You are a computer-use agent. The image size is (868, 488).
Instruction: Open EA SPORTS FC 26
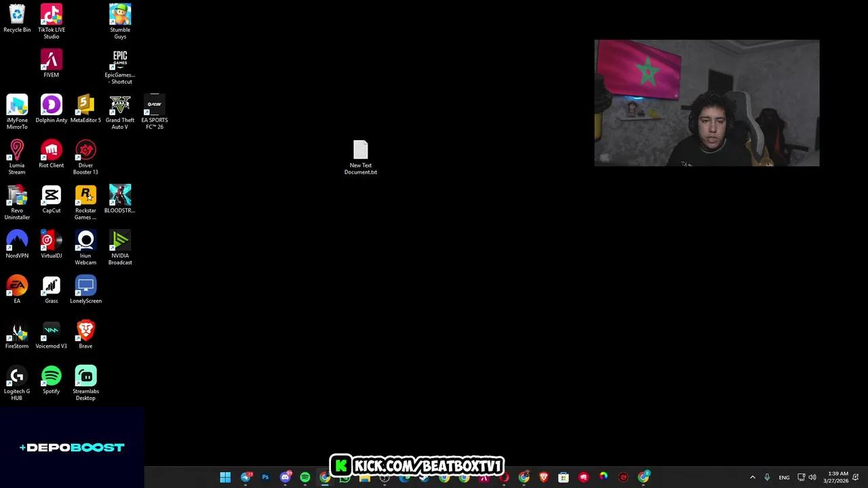coord(154,105)
